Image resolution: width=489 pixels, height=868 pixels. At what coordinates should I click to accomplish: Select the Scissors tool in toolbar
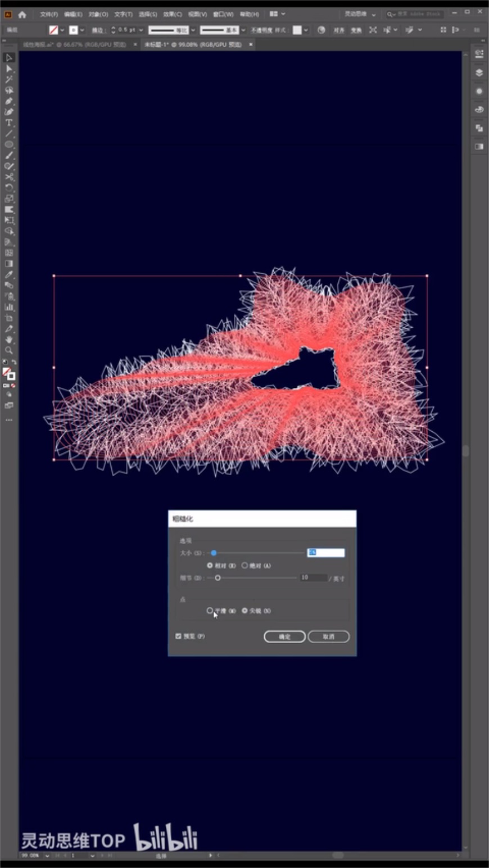coord(9,177)
